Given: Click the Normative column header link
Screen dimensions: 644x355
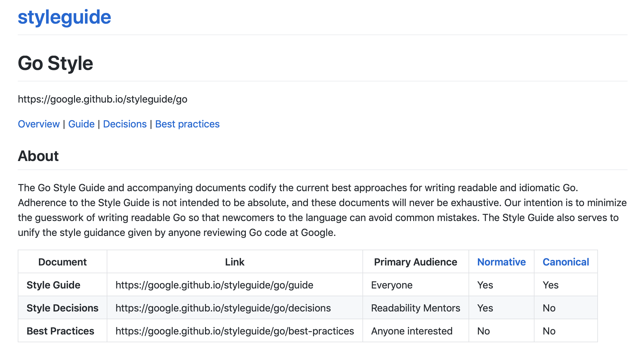Looking at the screenshot, I should [x=502, y=262].
